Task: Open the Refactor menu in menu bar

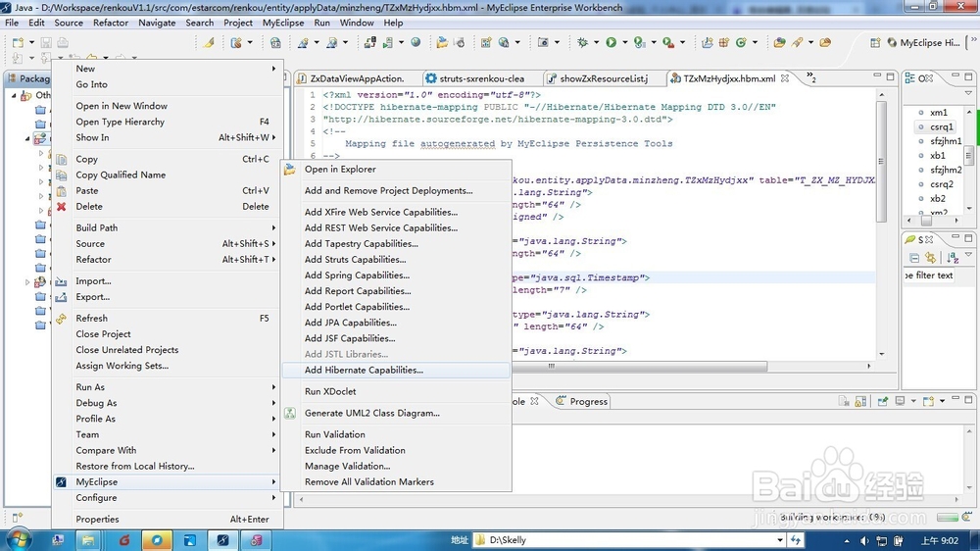Action: click(111, 23)
